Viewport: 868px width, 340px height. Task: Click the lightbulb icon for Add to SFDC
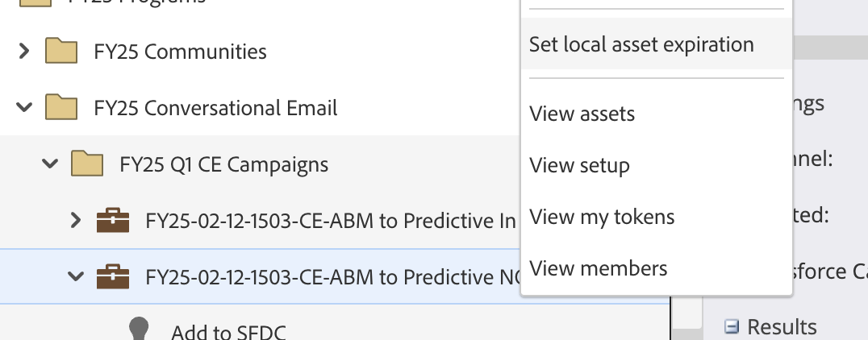click(x=139, y=330)
